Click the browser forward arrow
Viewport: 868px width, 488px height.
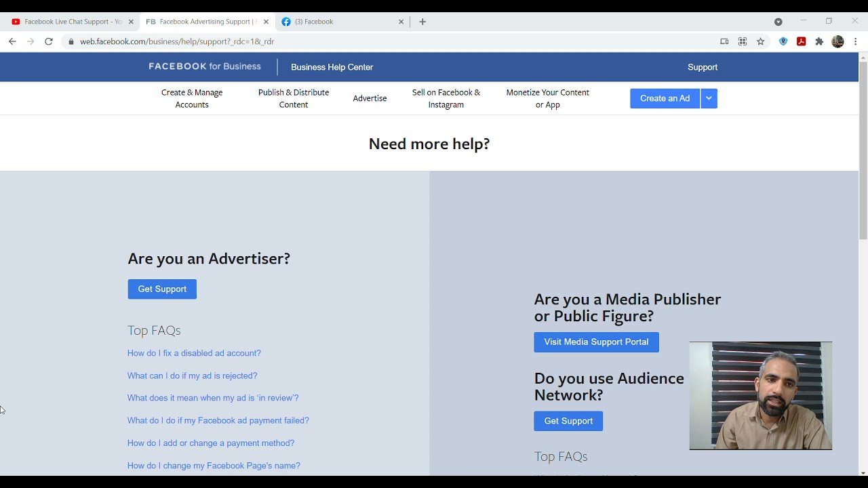31,41
